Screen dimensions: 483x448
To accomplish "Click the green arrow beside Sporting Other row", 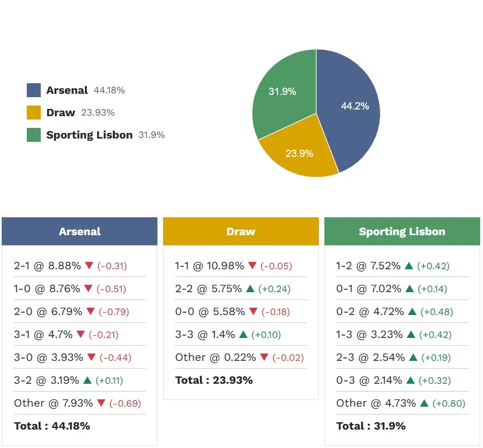I will (x=424, y=403).
